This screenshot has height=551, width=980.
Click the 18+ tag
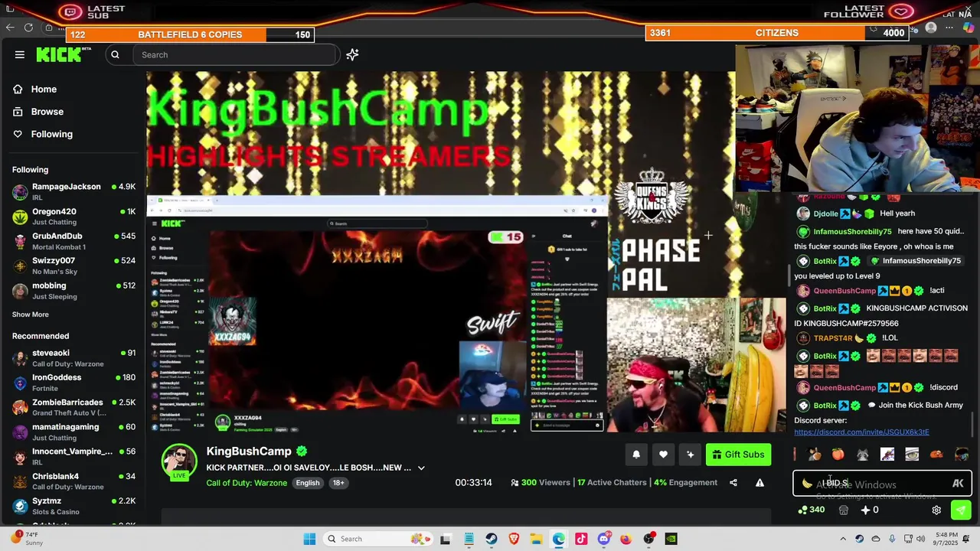[x=338, y=483]
